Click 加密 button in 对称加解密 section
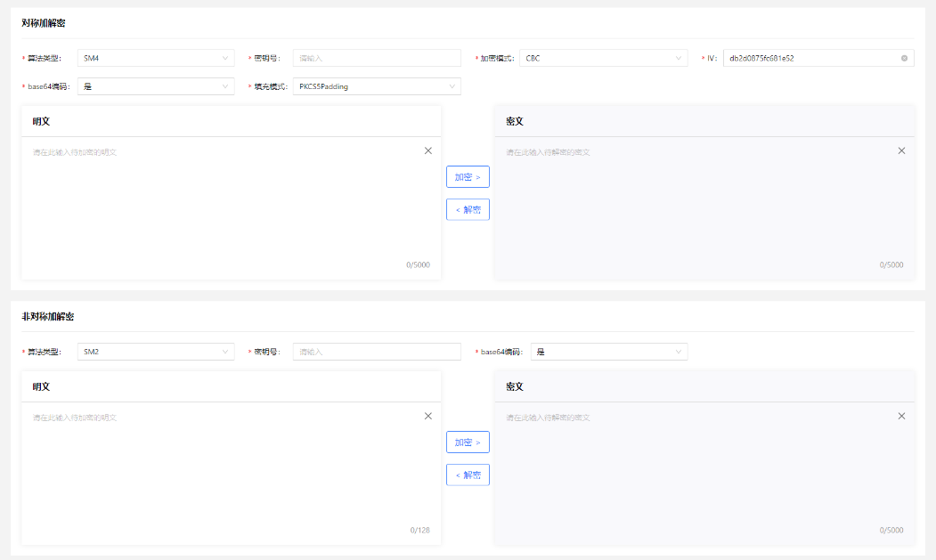The image size is (936, 560). (x=468, y=177)
